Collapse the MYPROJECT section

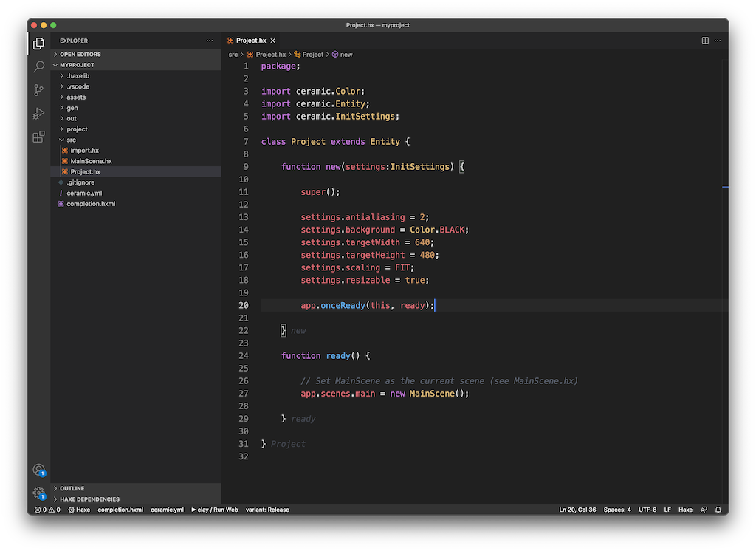point(136,65)
